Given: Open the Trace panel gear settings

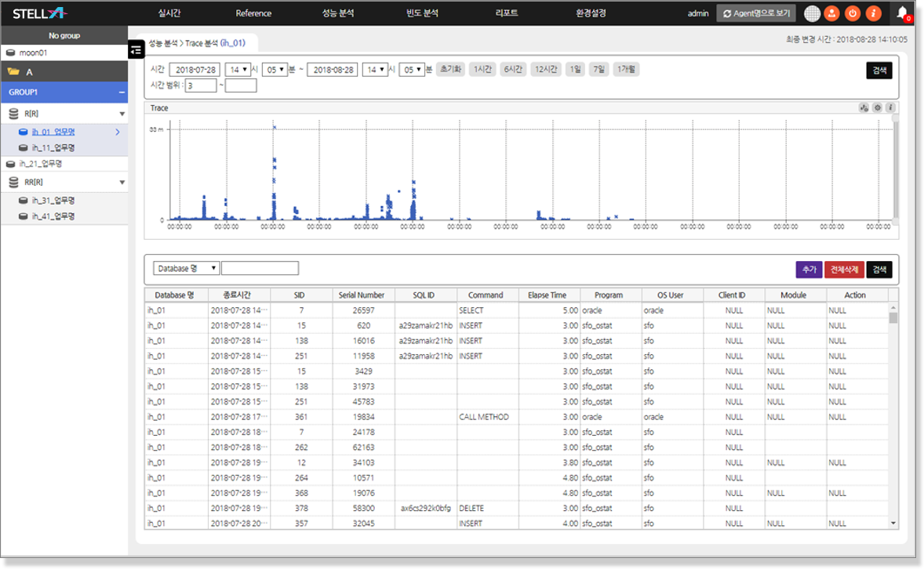Looking at the screenshot, I should [878, 108].
